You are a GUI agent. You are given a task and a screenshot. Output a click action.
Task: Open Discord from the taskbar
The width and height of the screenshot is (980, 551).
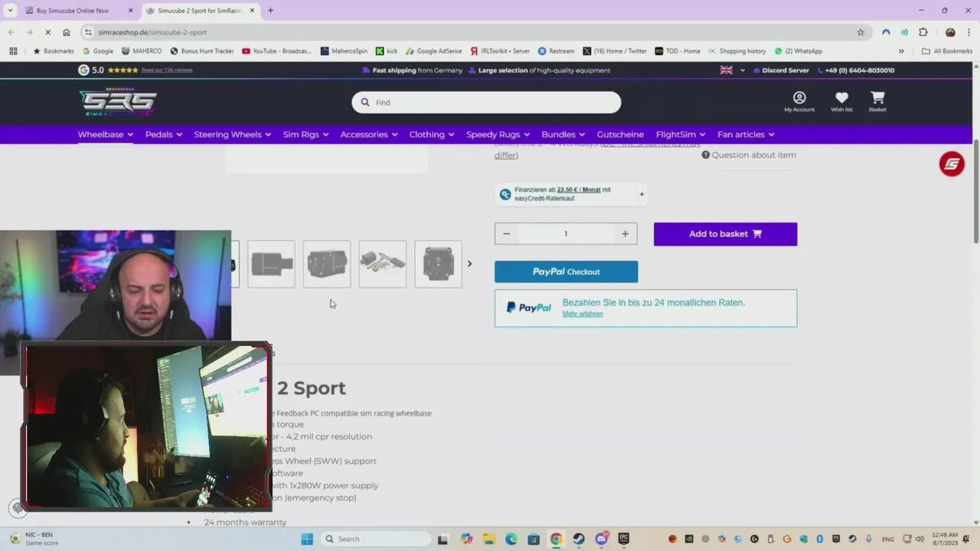point(601,539)
